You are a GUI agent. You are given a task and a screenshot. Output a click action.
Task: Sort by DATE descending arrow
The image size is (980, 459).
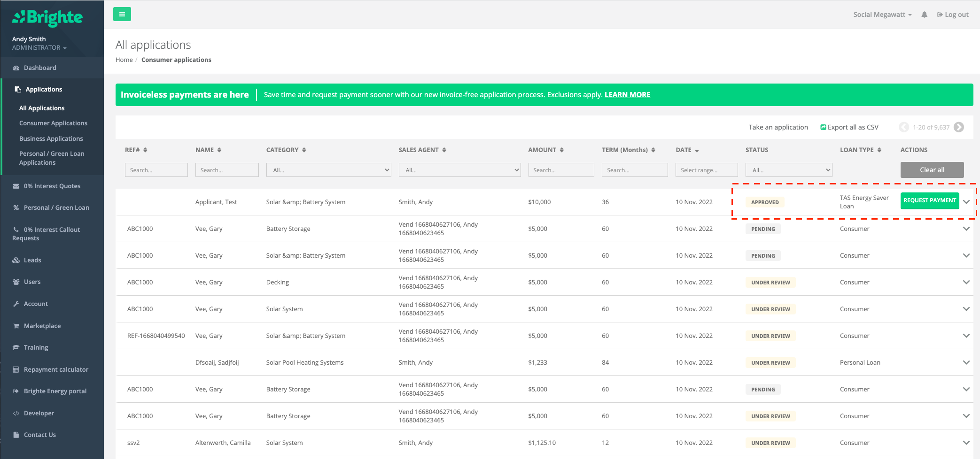(697, 151)
